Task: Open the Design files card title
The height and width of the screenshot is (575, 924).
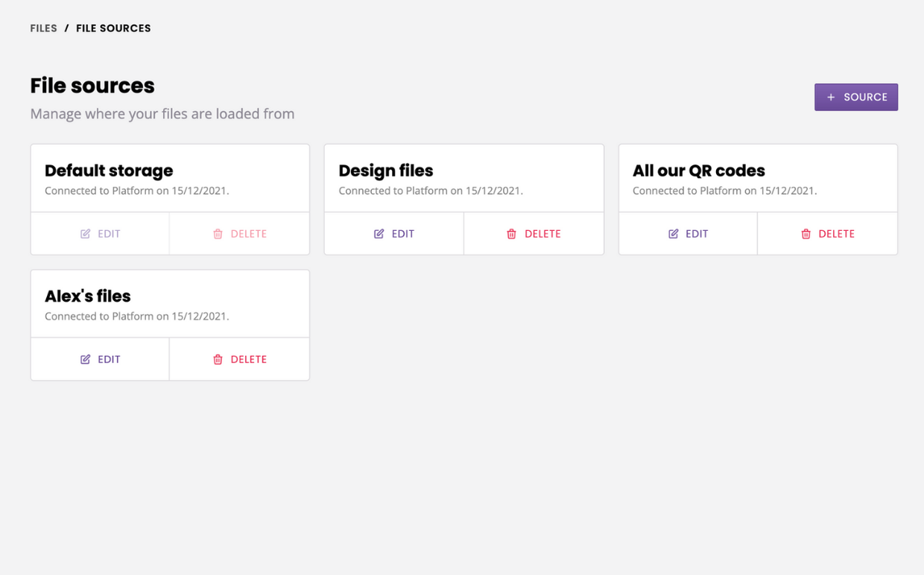Action: (386, 171)
